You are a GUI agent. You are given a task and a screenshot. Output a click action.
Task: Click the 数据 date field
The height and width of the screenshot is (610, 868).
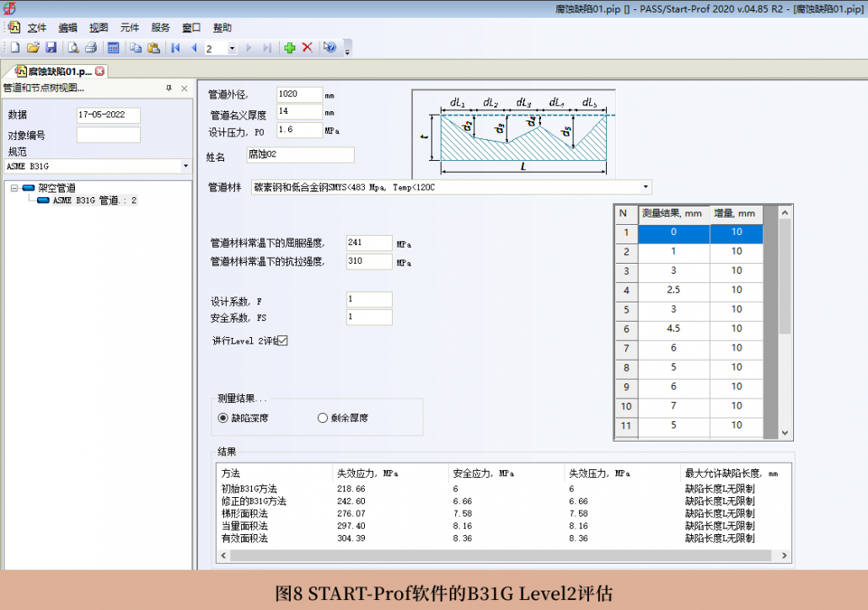(109, 115)
